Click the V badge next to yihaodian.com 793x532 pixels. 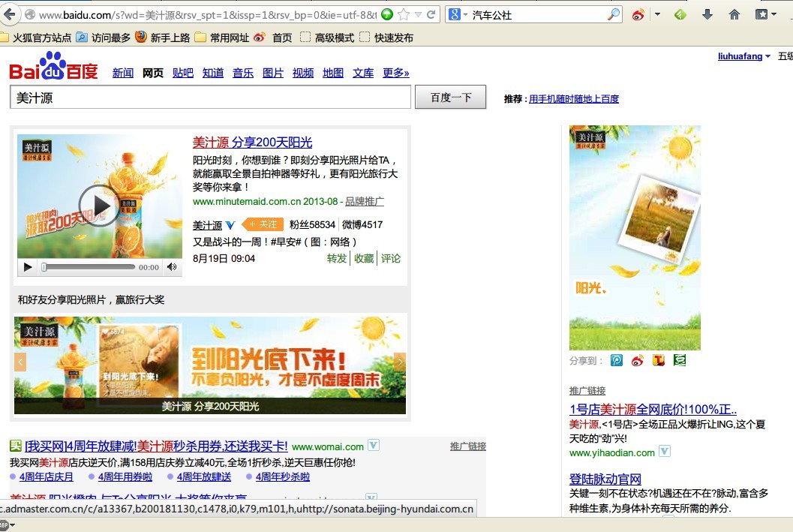[x=665, y=451]
